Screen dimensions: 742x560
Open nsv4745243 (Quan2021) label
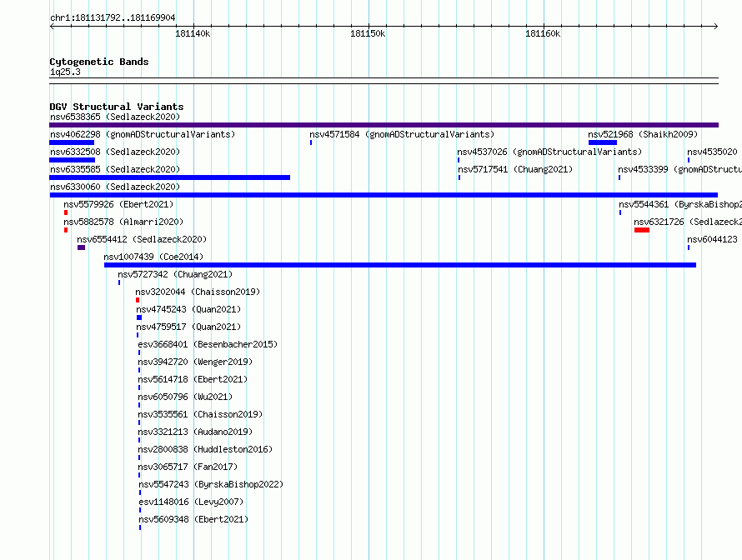pos(188,309)
